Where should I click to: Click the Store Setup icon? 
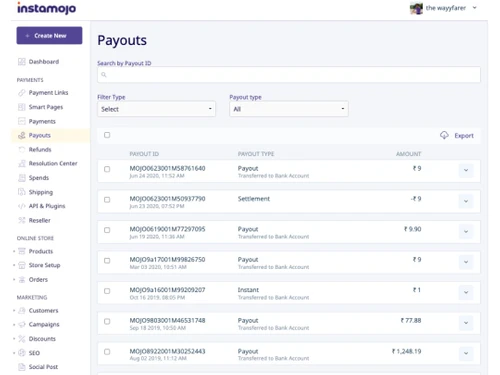click(x=22, y=265)
